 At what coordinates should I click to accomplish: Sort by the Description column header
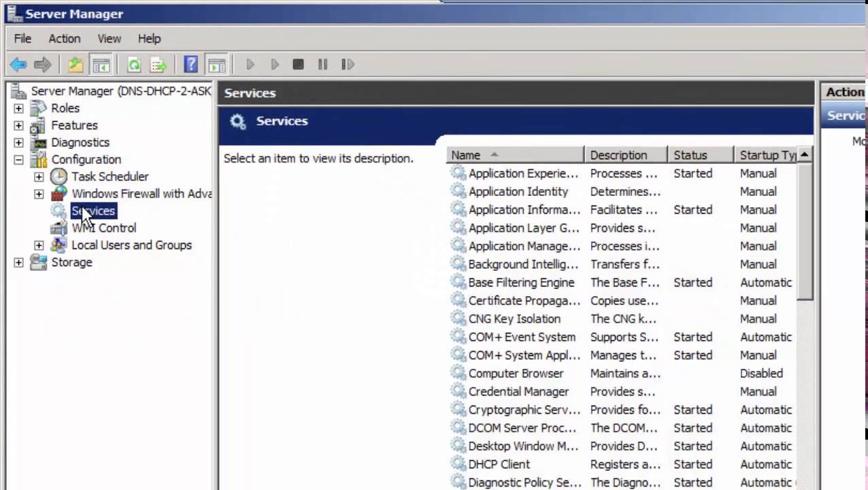pyautogui.click(x=626, y=155)
